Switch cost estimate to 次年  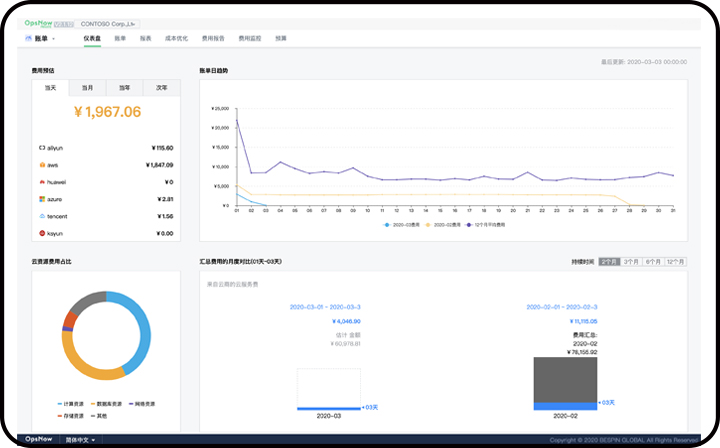(x=162, y=88)
